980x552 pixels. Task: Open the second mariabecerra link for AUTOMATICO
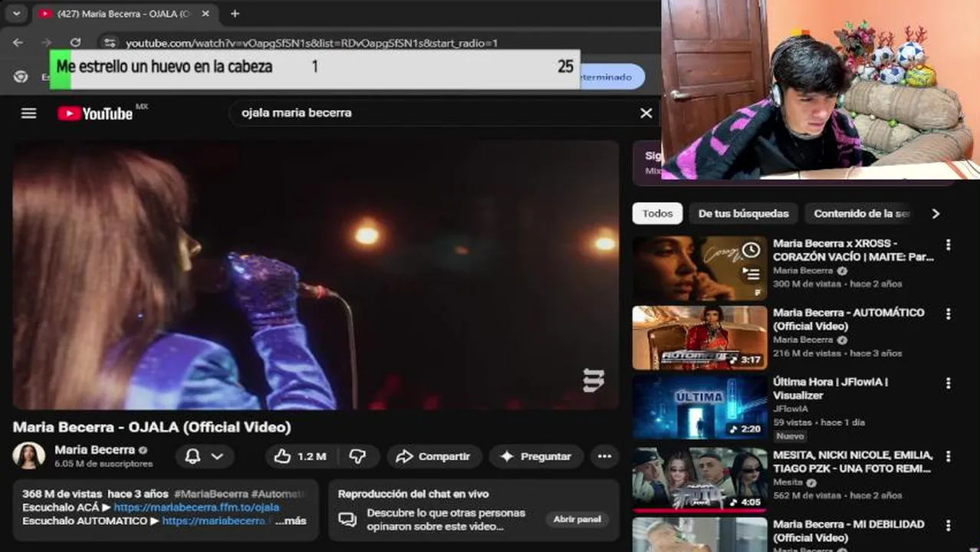pos(215,521)
